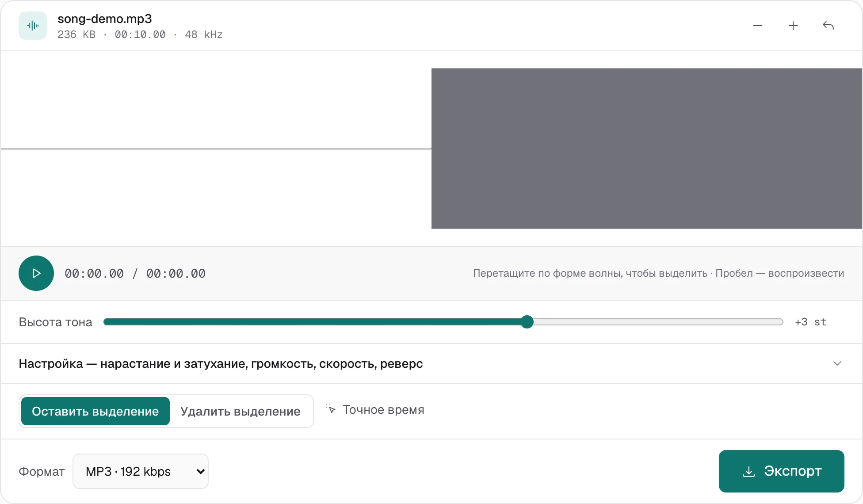The width and height of the screenshot is (863, 504).
Task: Click the 236 KB file info text
Action: (x=140, y=34)
